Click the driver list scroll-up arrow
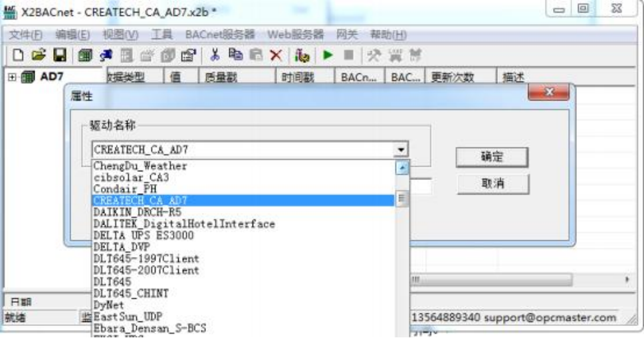Screen dimensions: 644x338 [402, 168]
